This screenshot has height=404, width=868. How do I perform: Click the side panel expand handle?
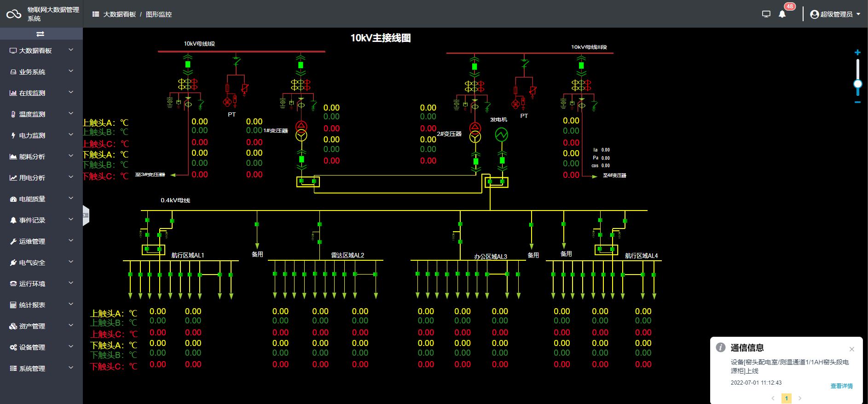[86, 216]
